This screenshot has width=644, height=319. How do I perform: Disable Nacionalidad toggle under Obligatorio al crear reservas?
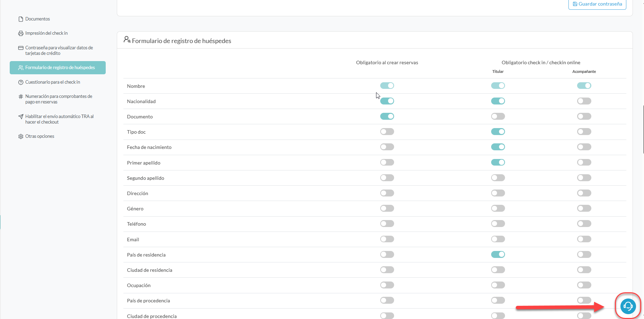pos(387,101)
